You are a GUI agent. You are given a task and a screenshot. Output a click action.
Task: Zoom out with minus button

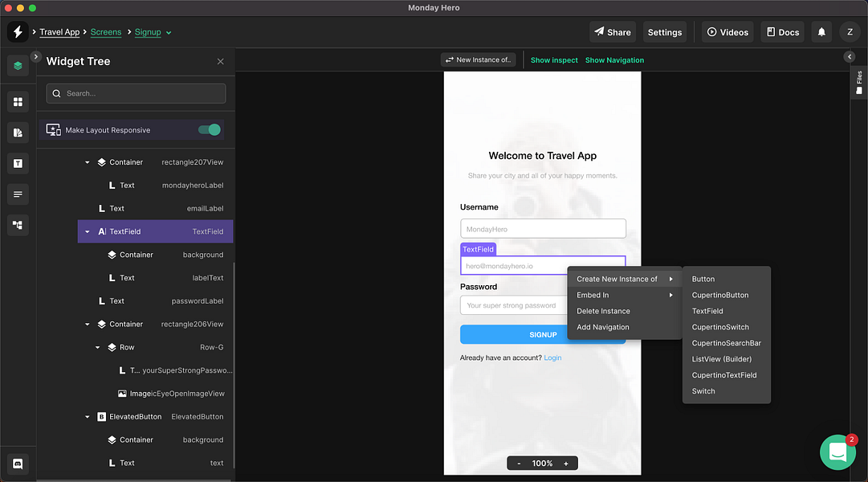(519, 464)
